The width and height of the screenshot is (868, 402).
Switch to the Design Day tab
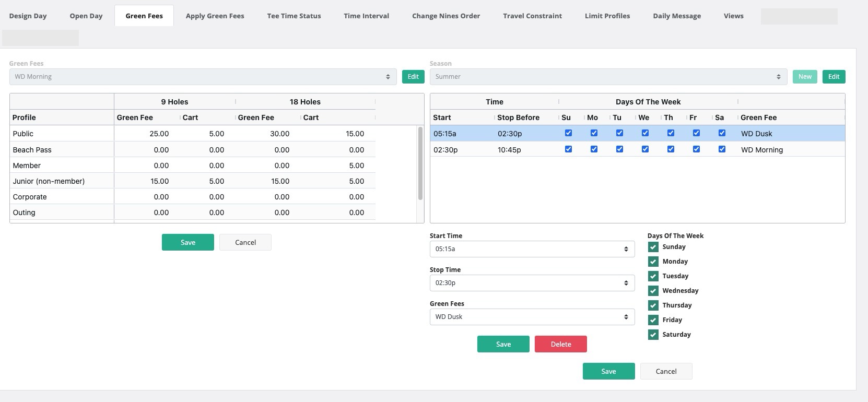28,16
